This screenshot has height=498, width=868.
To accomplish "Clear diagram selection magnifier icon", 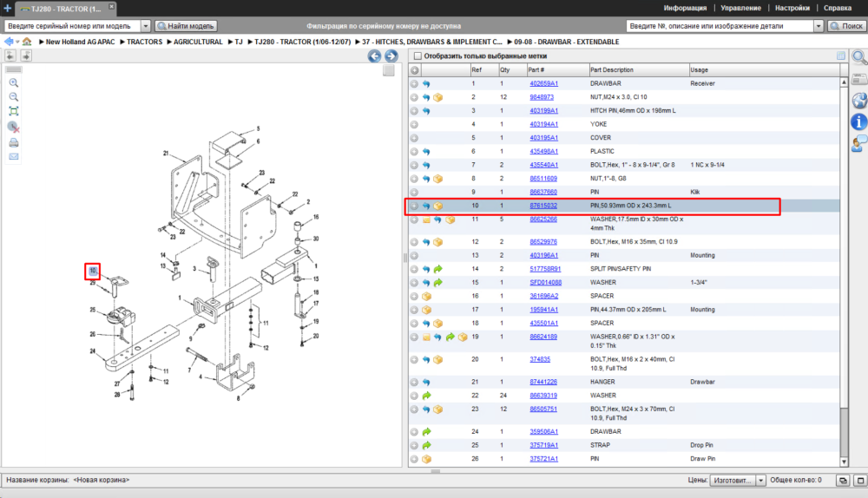I will coord(14,128).
